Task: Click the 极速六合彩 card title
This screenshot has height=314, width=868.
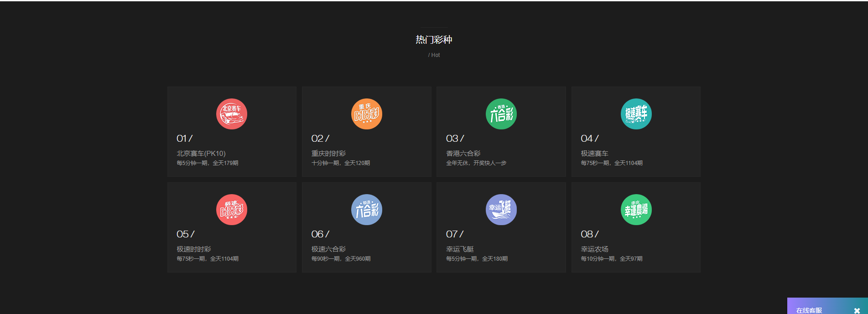Action: click(328, 249)
